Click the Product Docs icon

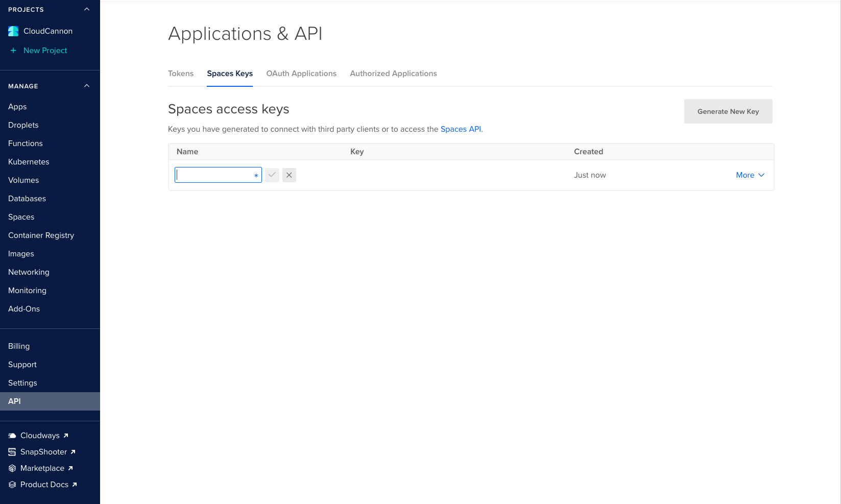11,484
